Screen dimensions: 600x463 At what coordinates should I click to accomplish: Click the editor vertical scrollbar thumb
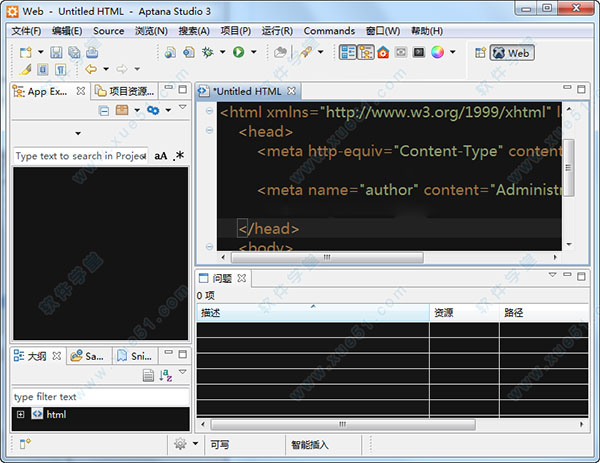point(569,168)
